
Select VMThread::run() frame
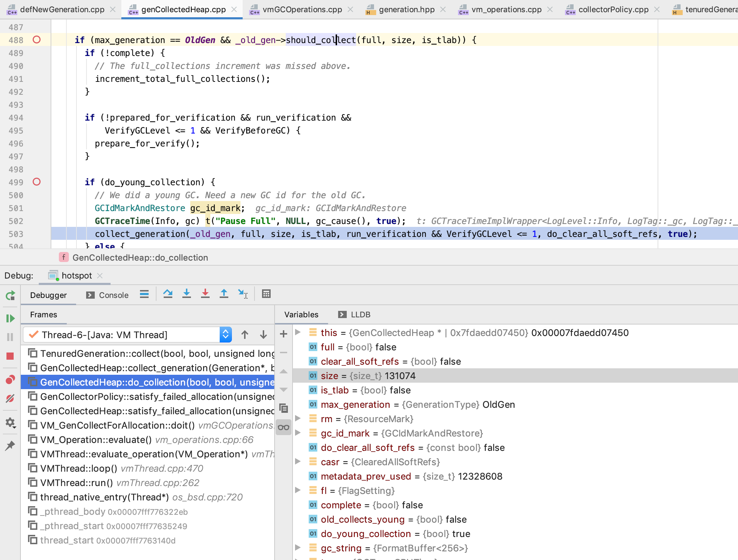(x=147, y=483)
